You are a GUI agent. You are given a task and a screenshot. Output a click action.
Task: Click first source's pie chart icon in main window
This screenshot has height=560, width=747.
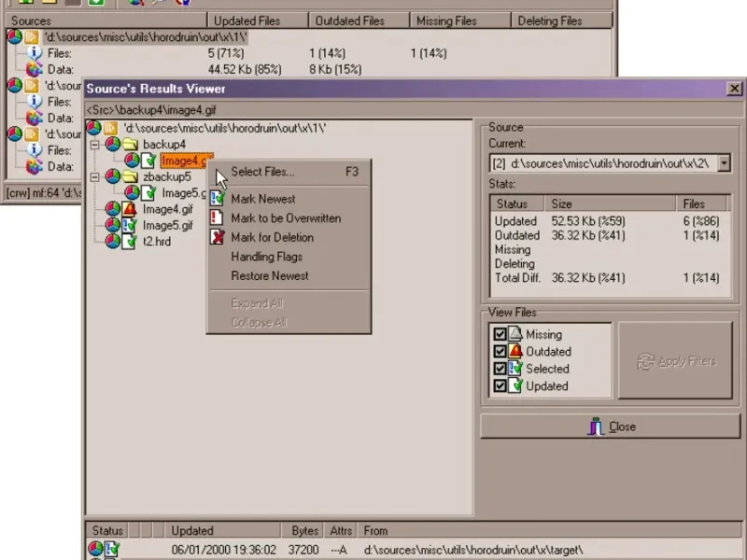pos(15,36)
